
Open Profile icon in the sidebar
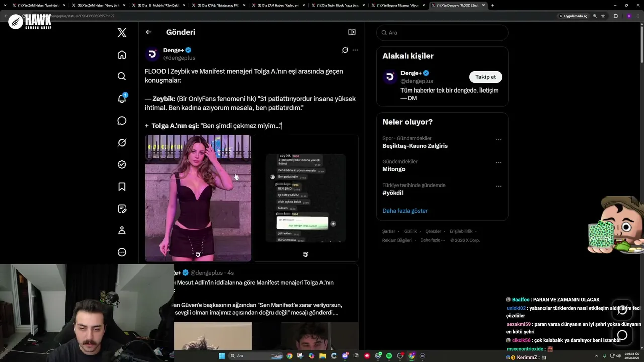(122, 230)
